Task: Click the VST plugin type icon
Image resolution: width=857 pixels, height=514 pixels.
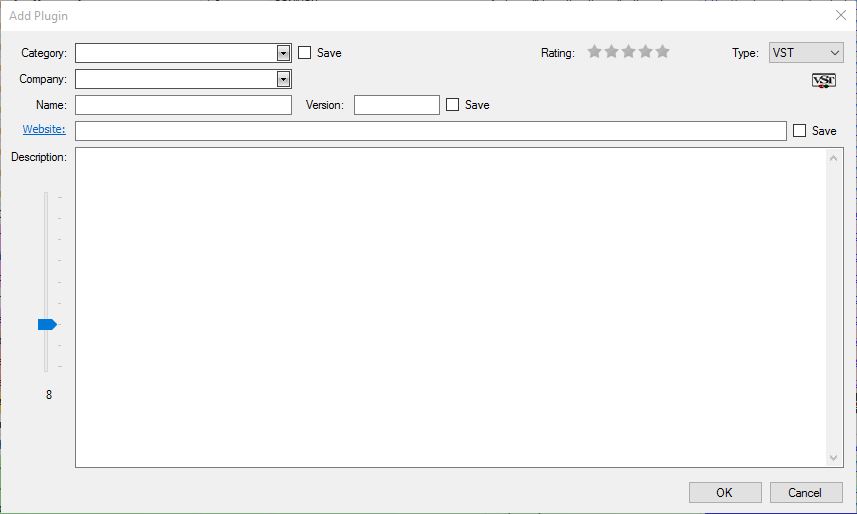Action: [824, 81]
